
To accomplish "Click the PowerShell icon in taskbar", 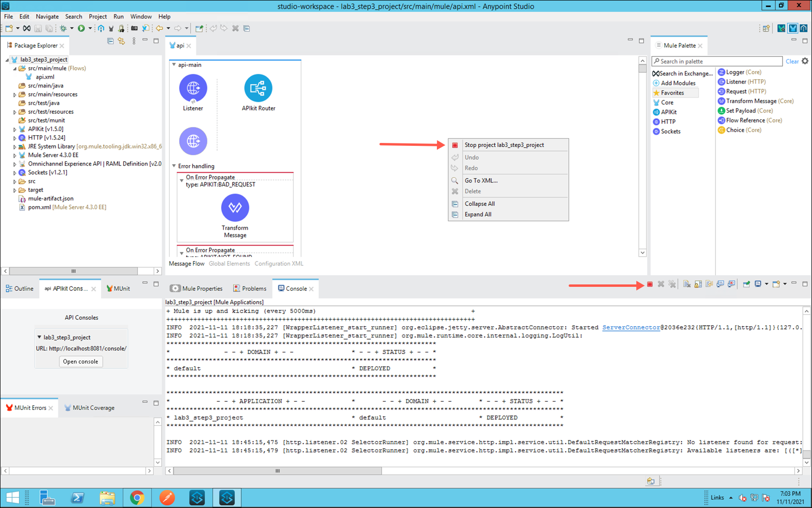I will pos(77,497).
